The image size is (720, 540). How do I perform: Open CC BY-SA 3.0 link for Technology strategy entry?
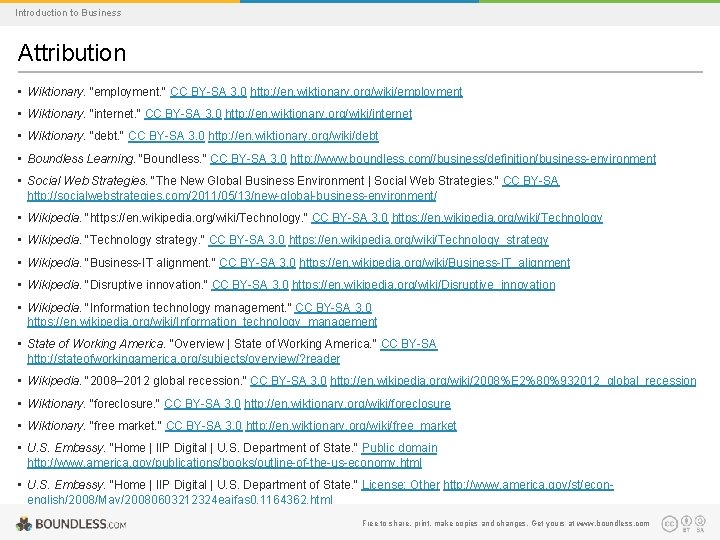tap(247, 240)
